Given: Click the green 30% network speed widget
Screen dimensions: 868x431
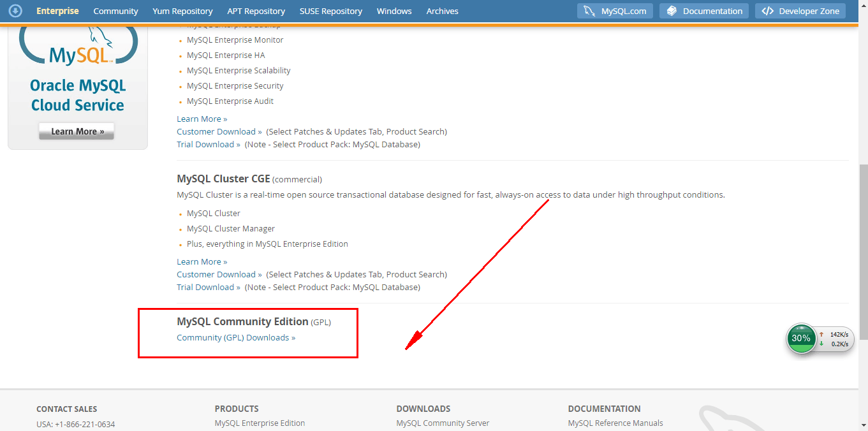Looking at the screenshot, I should click(x=801, y=338).
